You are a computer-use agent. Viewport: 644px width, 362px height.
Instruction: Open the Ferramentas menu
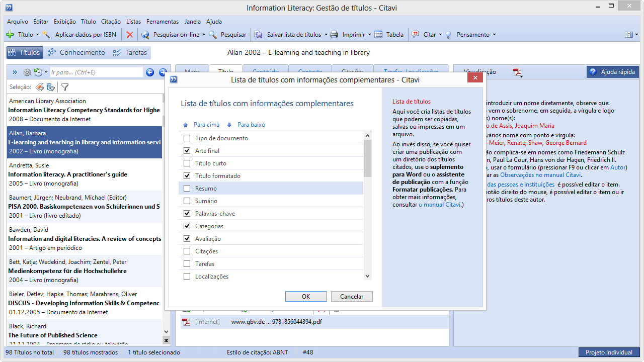point(163,22)
